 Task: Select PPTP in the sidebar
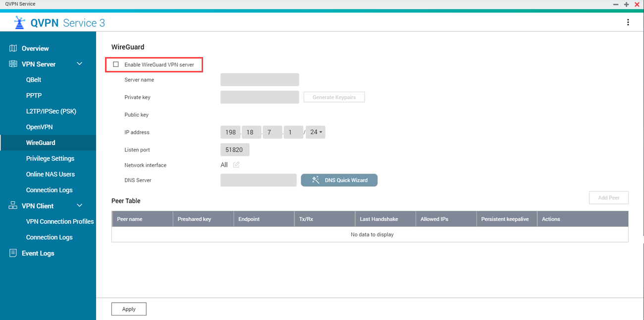click(34, 95)
